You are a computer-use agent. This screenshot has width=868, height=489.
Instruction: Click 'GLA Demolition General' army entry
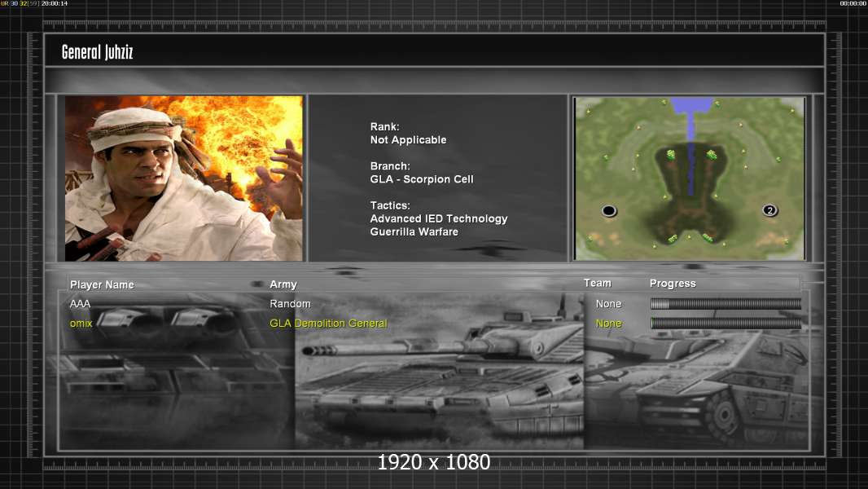tap(328, 324)
